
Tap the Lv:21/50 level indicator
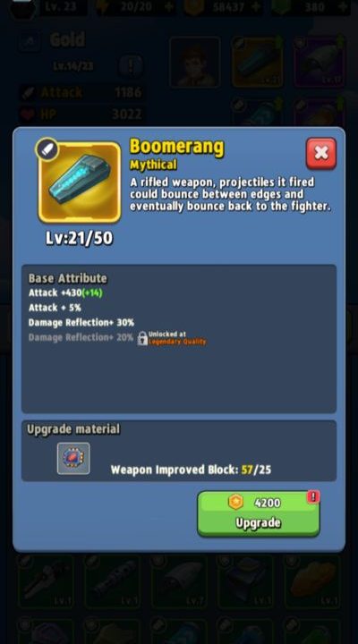click(80, 239)
